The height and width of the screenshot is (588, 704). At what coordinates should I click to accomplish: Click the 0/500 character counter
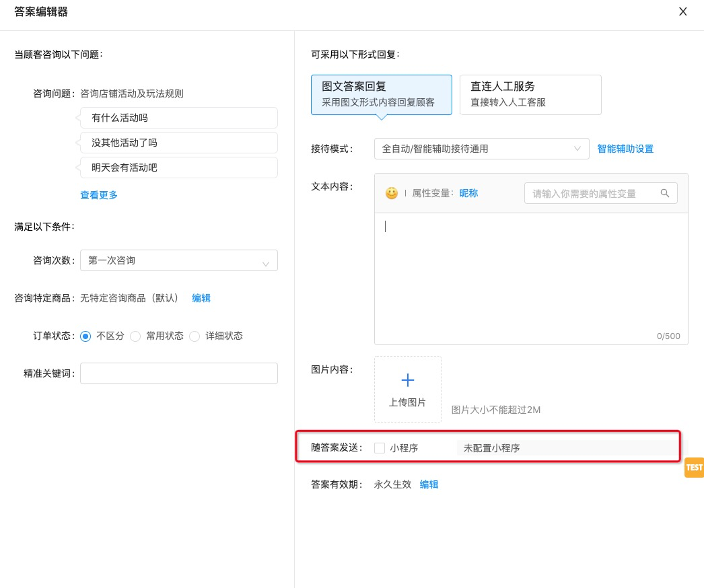[668, 336]
